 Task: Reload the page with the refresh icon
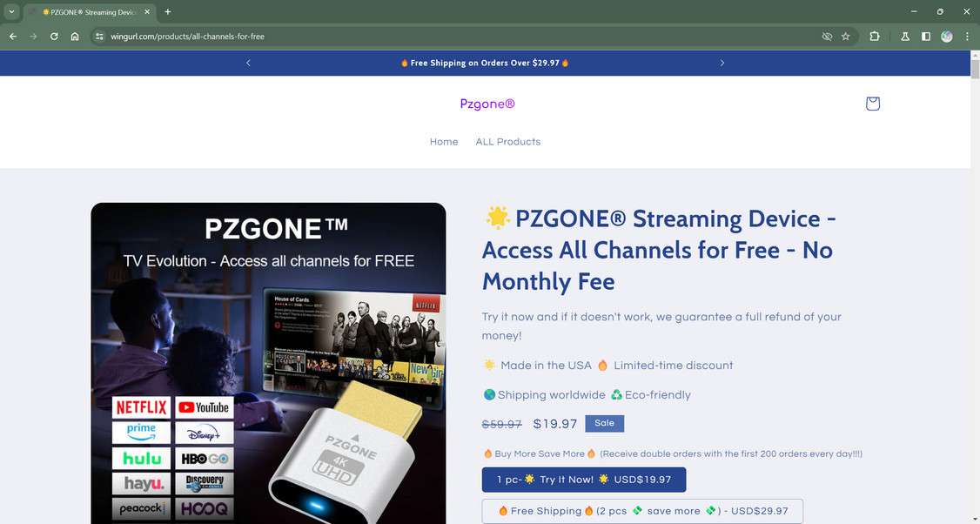coord(54,37)
